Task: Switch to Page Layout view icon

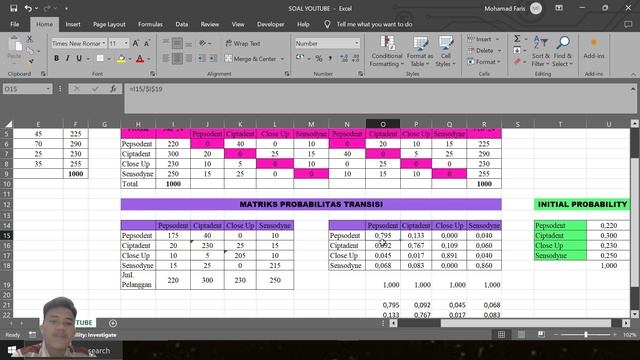Action: (521, 335)
